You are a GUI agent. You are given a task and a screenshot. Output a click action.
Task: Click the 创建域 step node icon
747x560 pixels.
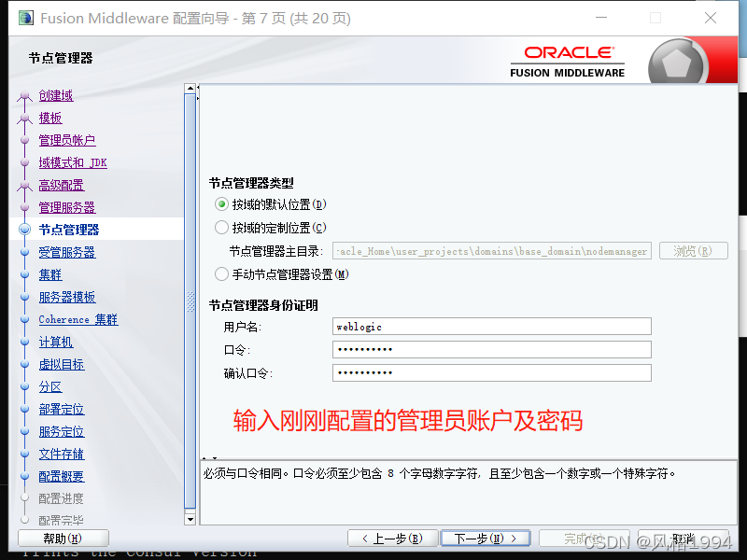tap(25, 96)
